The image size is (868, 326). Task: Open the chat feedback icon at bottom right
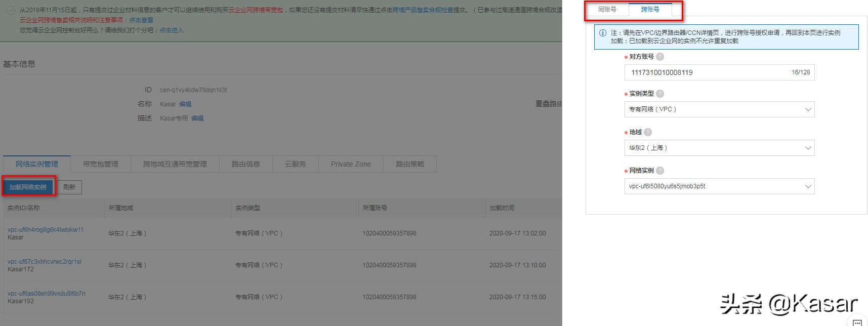(x=857, y=321)
